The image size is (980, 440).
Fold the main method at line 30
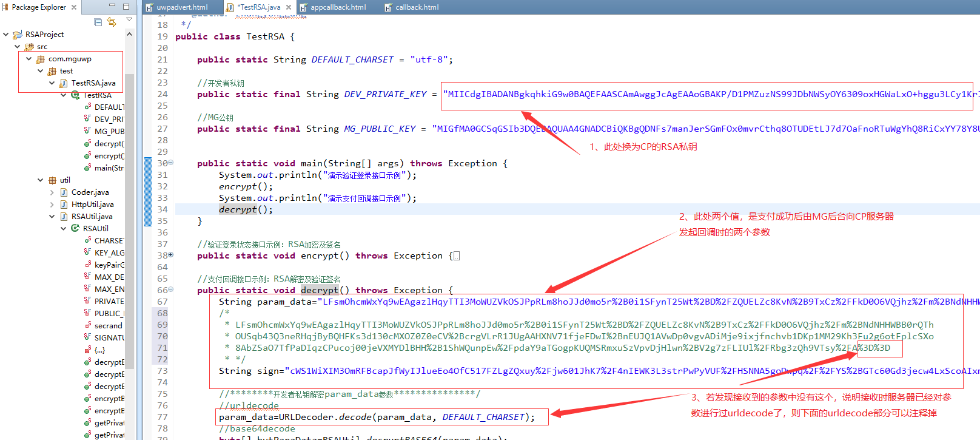click(171, 163)
